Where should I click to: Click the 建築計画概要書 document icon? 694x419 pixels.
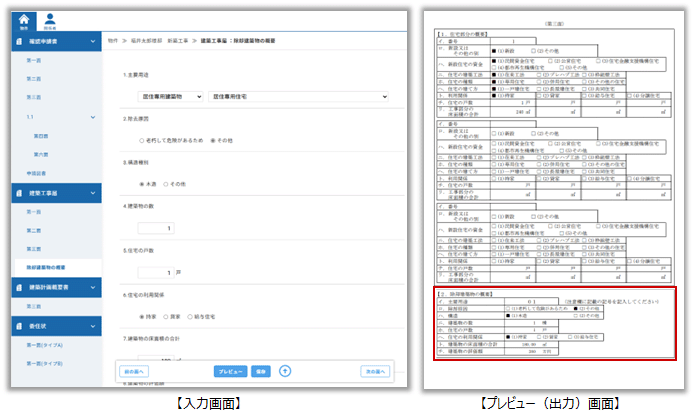pos(19,288)
